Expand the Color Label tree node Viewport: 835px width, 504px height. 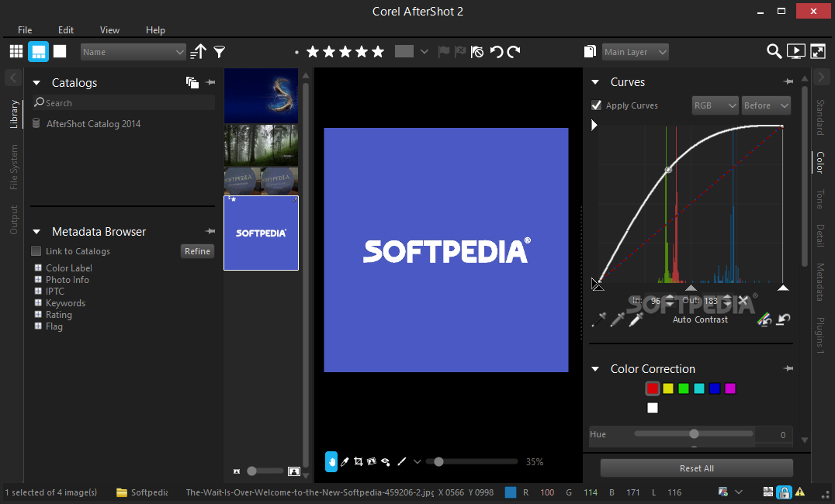(x=38, y=268)
